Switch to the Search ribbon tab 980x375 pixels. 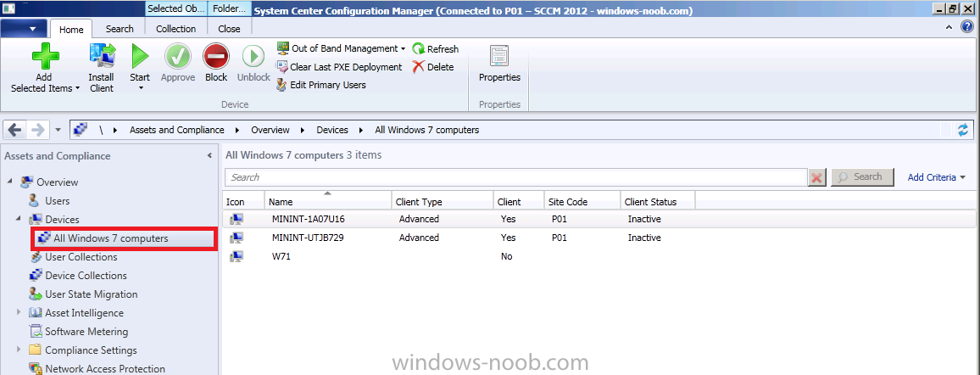point(120,29)
